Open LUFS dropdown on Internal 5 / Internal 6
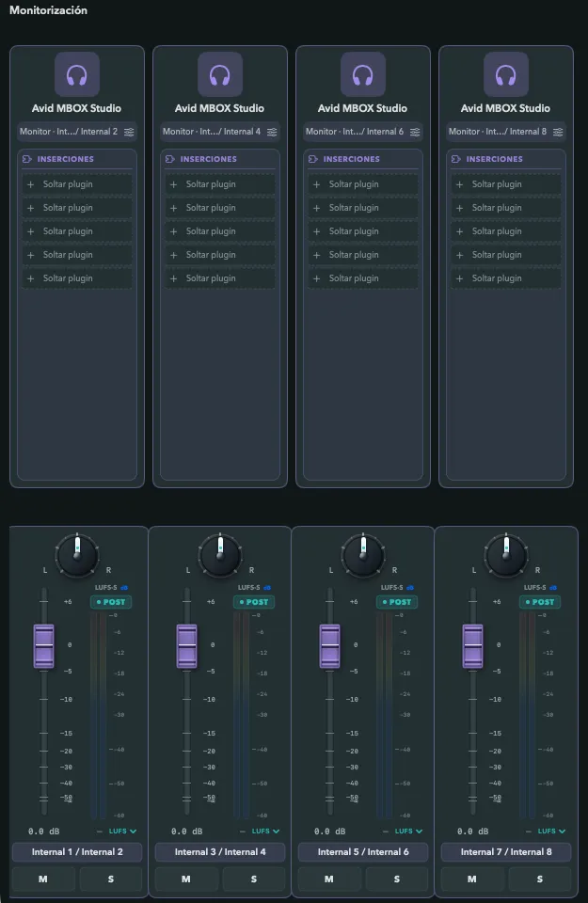Screen dimensions: 588x903 [x=408, y=831]
